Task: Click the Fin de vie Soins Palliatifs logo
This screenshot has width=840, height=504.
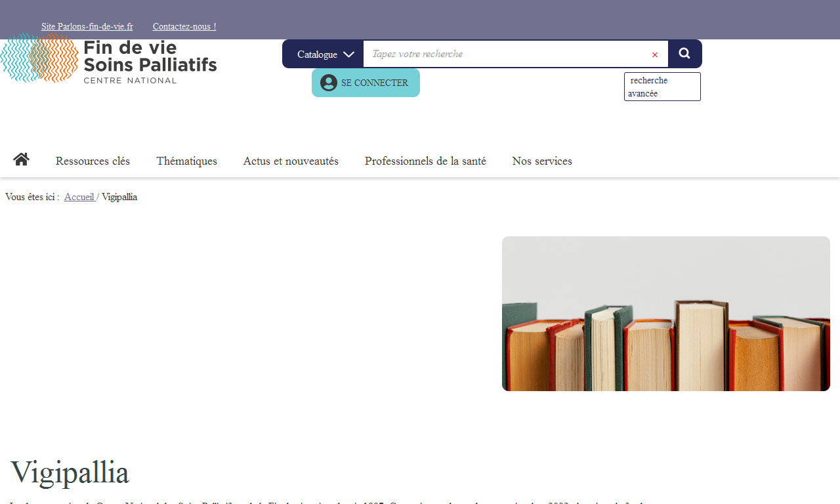Action: click(109, 58)
